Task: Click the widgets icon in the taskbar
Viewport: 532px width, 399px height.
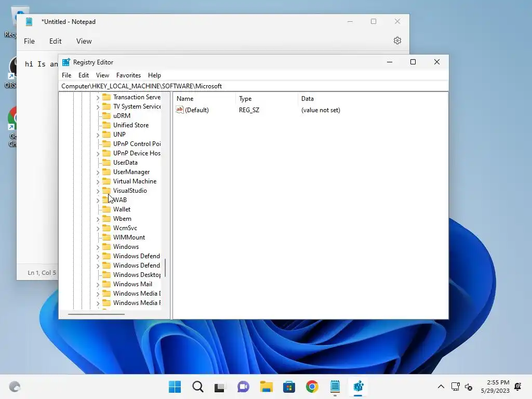Action: (15, 387)
